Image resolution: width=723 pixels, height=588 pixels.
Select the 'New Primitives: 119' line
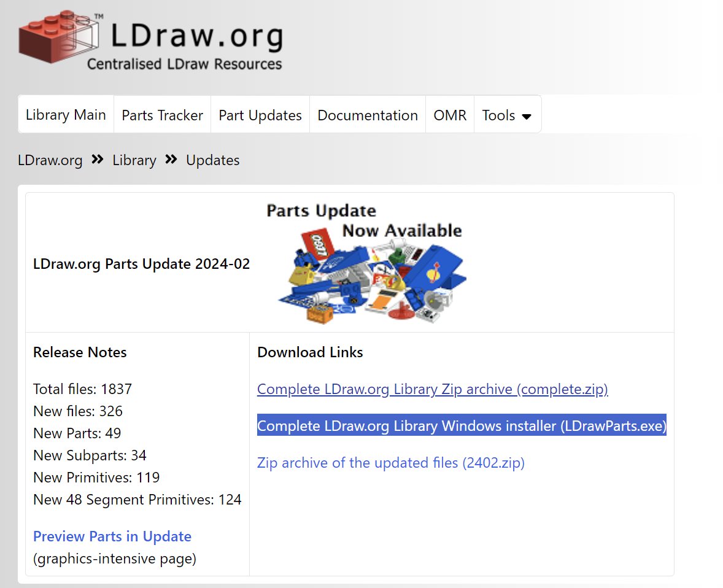tap(96, 478)
